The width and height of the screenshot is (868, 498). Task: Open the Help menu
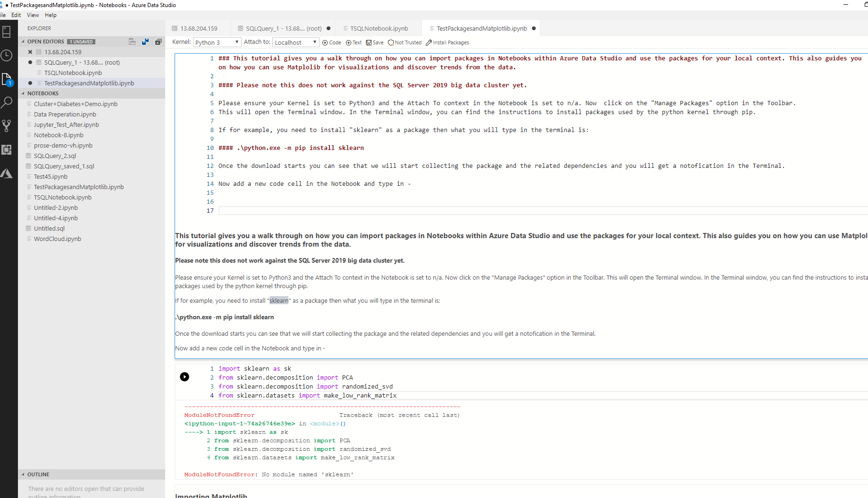[x=51, y=15]
